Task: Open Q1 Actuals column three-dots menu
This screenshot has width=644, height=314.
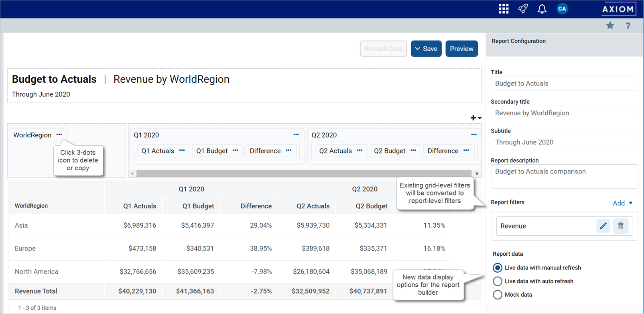Action: pos(182,151)
